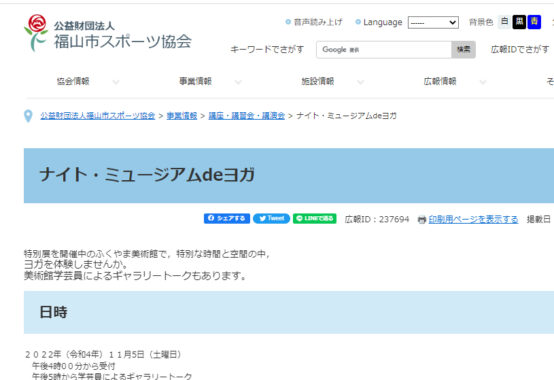This screenshot has width=554, height=380.
Task: Click the 広報ID：237694 text
Action: click(x=377, y=219)
